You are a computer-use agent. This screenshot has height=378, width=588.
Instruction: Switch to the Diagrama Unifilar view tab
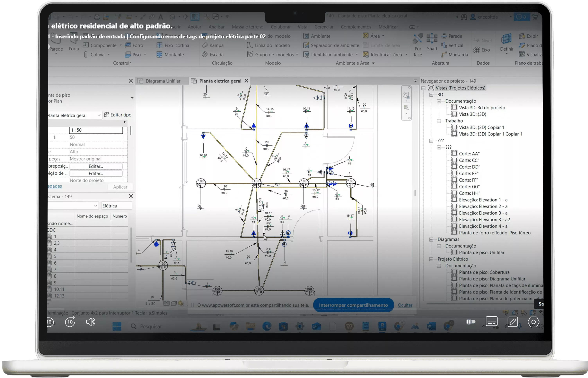pyautogui.click(x=159, y=81)
